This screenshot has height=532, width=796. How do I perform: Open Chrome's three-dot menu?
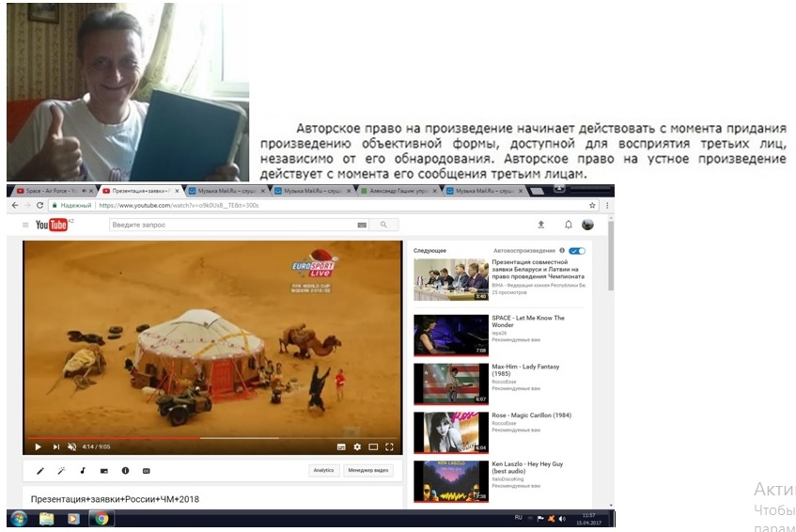pyautogui.click(x=607, y=206)
